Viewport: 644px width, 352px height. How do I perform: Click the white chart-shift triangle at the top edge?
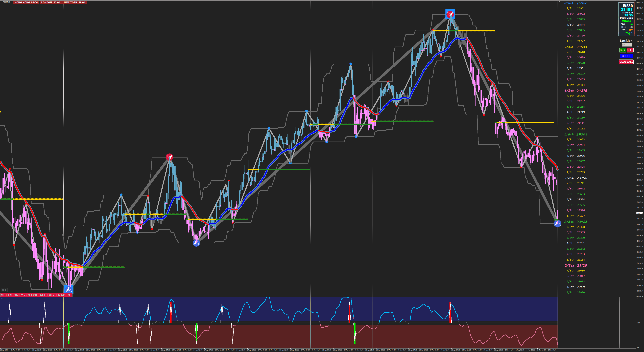coord(560,1)
